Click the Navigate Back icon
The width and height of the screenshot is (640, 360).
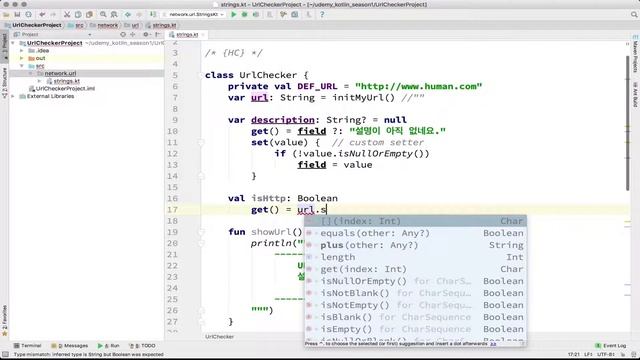point(128,15)
